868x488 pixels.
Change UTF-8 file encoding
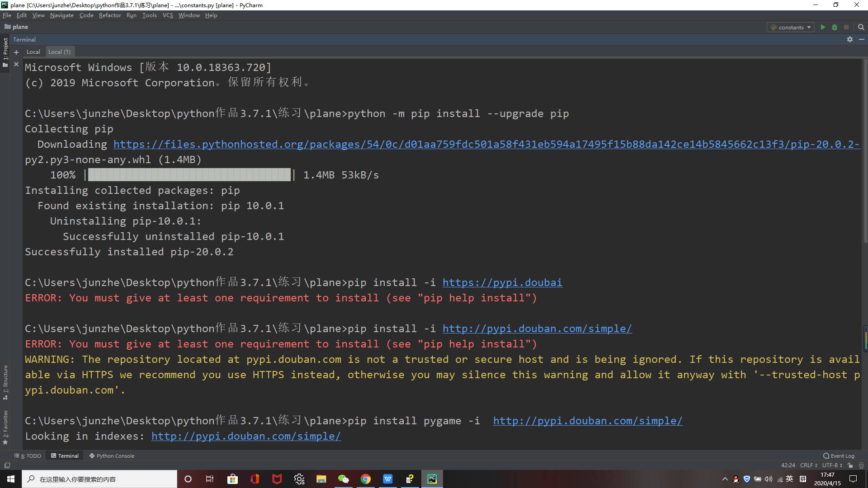coord(832,465)
